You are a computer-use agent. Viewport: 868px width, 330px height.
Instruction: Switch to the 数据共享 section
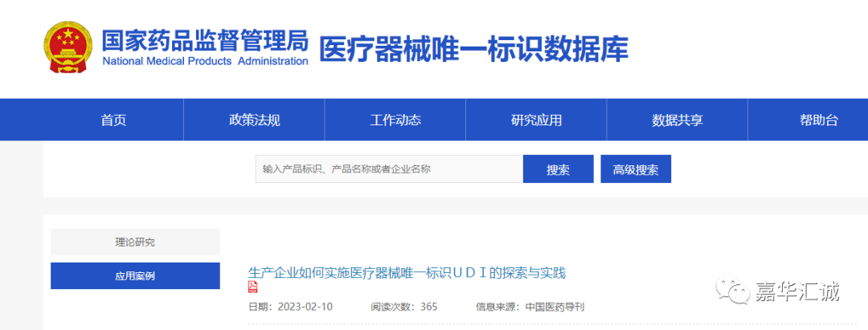click(x=677, y=120)
